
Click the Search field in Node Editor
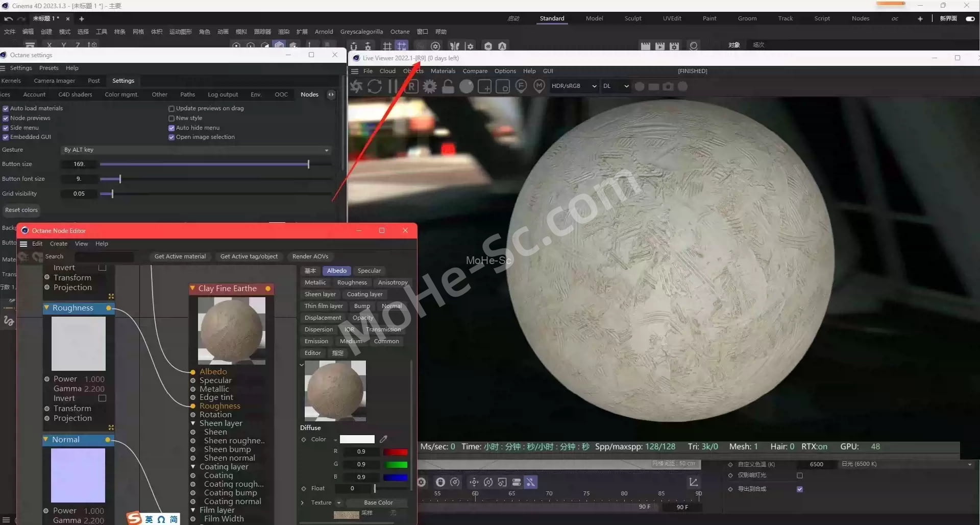104,256
